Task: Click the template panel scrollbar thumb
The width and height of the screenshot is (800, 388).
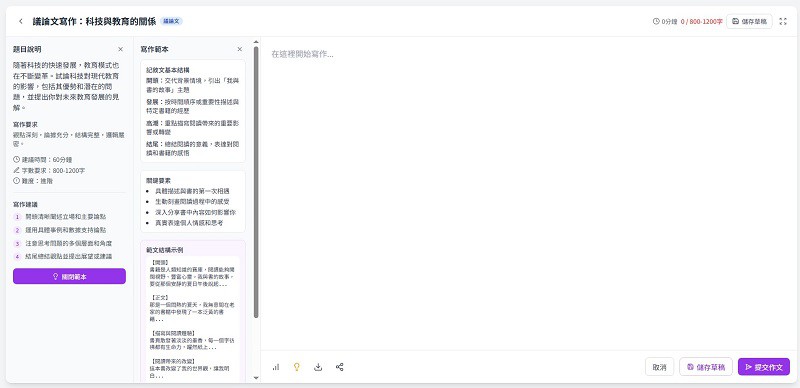Action: click(256, 182)
